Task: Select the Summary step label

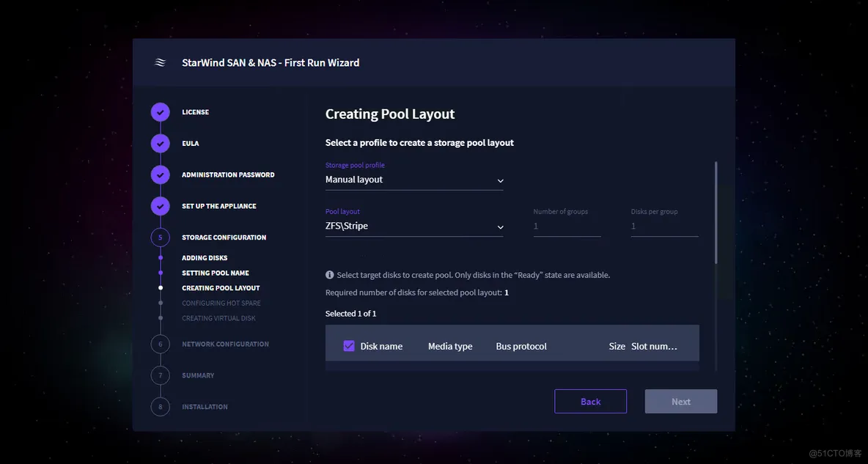Action: pyautogui.click(x=198, y=375)
